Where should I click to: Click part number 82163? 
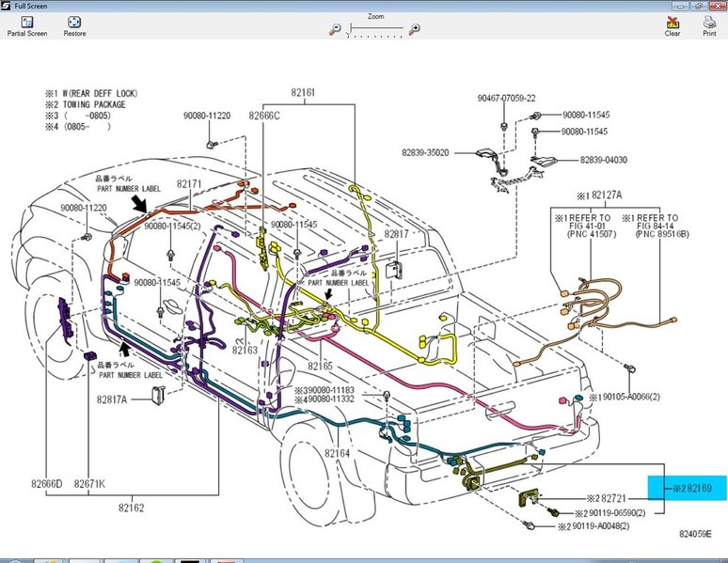[245, 350]
